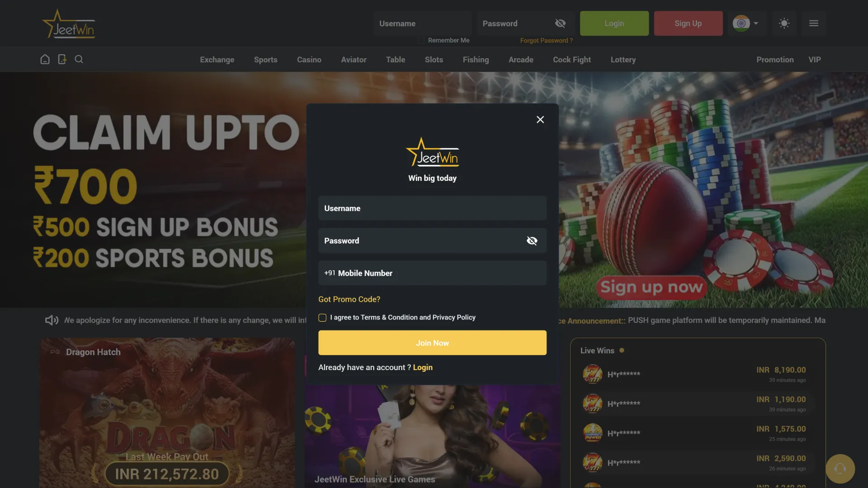Click the customer support headset icon
Viewport: 868px width, 488px height.
[840, 469]
